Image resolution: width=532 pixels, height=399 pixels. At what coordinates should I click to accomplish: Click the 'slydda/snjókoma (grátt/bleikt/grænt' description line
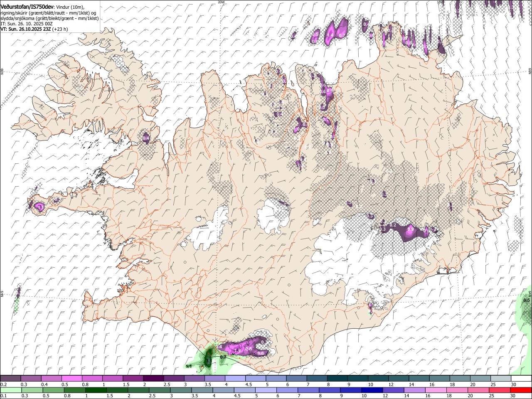[50, 18]
